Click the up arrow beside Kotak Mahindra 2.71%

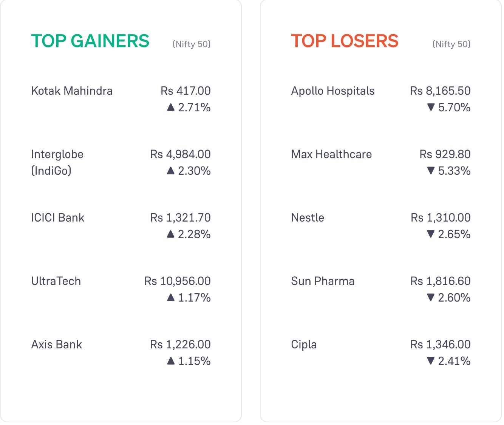coord(170,108)
